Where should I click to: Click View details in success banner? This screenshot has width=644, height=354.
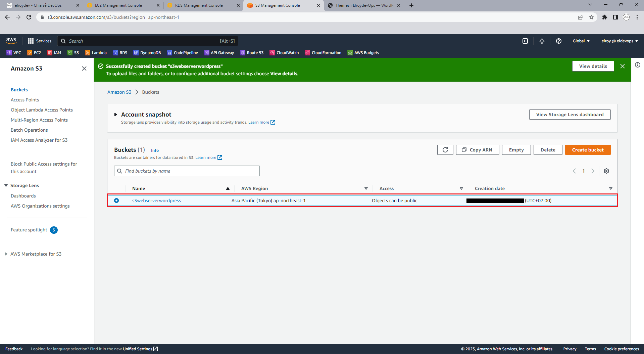(593, 66)
